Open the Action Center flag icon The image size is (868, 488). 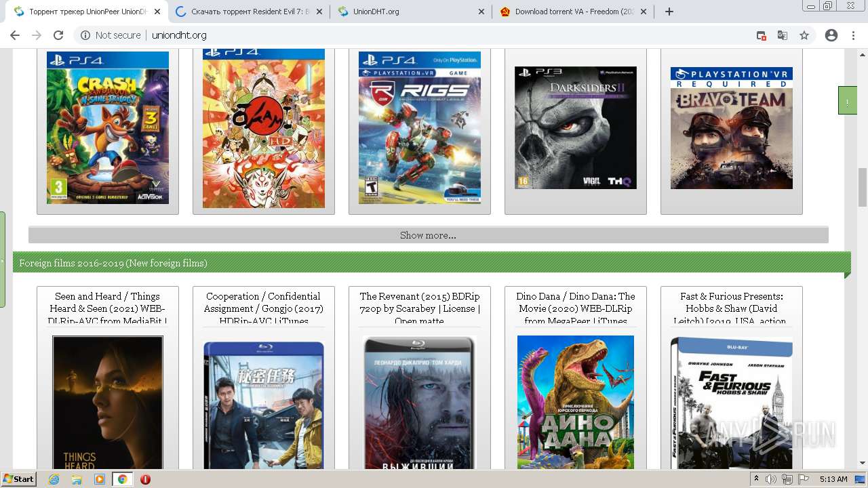(x=804, y=479)
